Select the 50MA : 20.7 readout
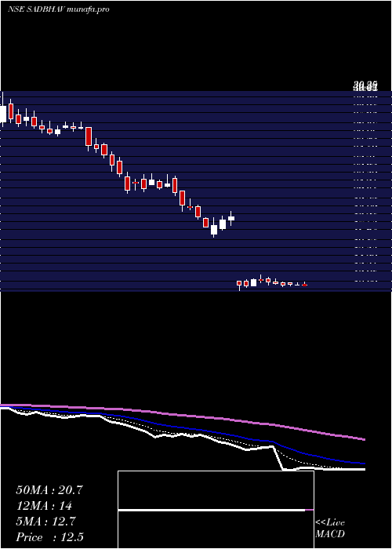Image resolution: width=392 pixels, height=549 pixels. [49, 490]
